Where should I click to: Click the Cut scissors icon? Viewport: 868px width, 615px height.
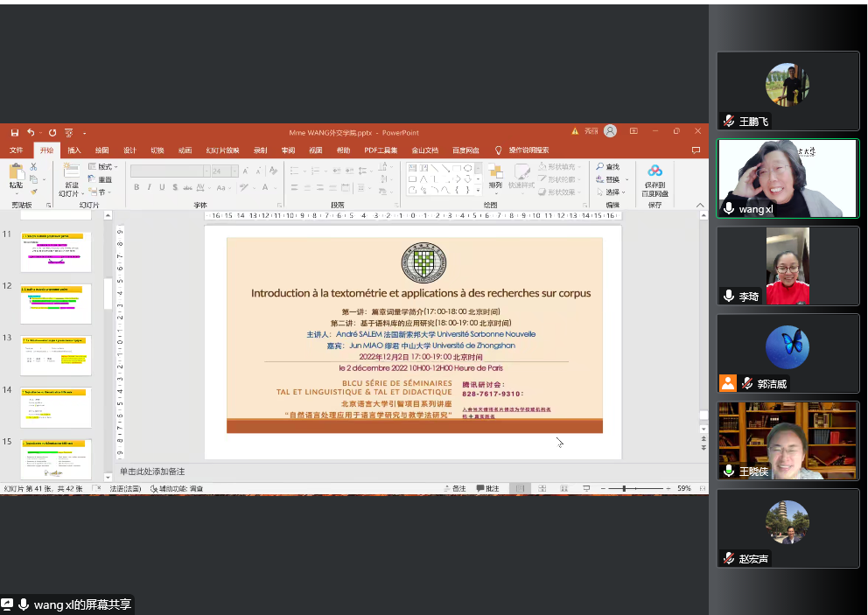click(x=33, y=166)
